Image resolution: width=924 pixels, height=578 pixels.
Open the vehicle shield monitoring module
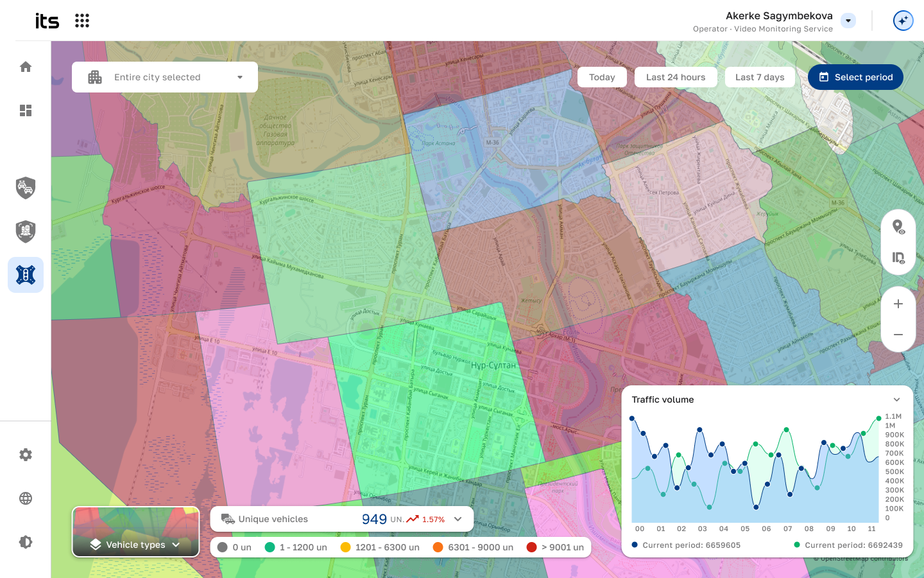click(x=26, y=188)
